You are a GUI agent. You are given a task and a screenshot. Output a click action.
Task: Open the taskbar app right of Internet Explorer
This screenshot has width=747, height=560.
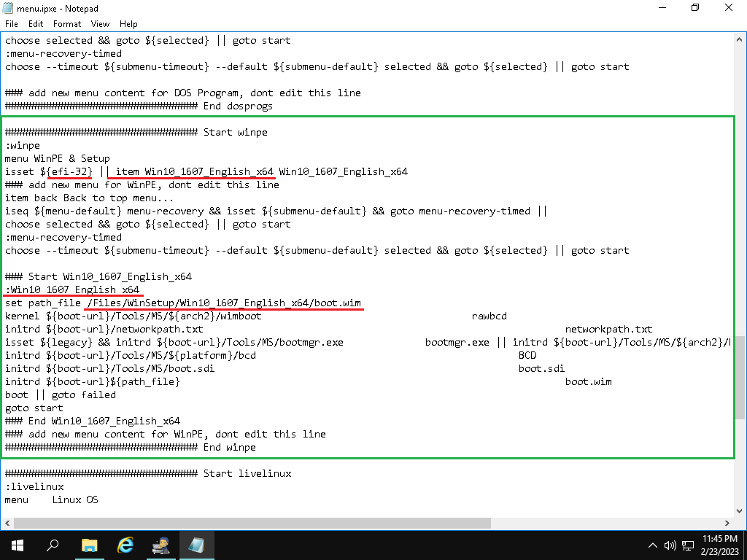point(161,545)
